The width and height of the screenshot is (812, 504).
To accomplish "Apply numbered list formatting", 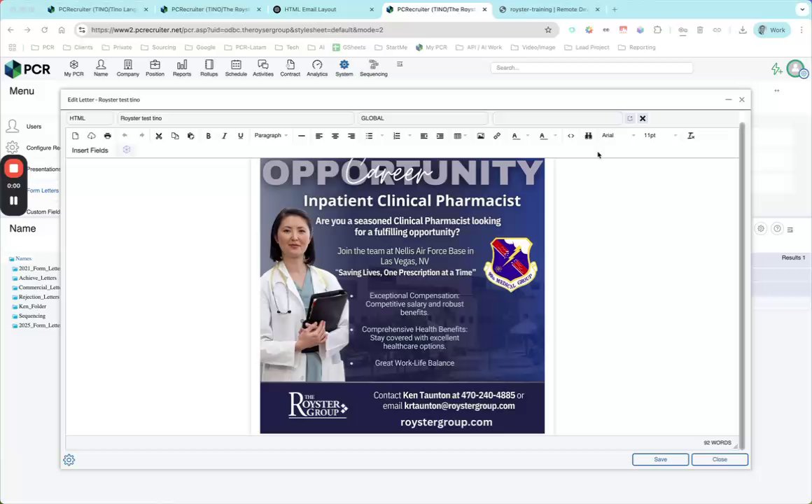I will point(397,136).
